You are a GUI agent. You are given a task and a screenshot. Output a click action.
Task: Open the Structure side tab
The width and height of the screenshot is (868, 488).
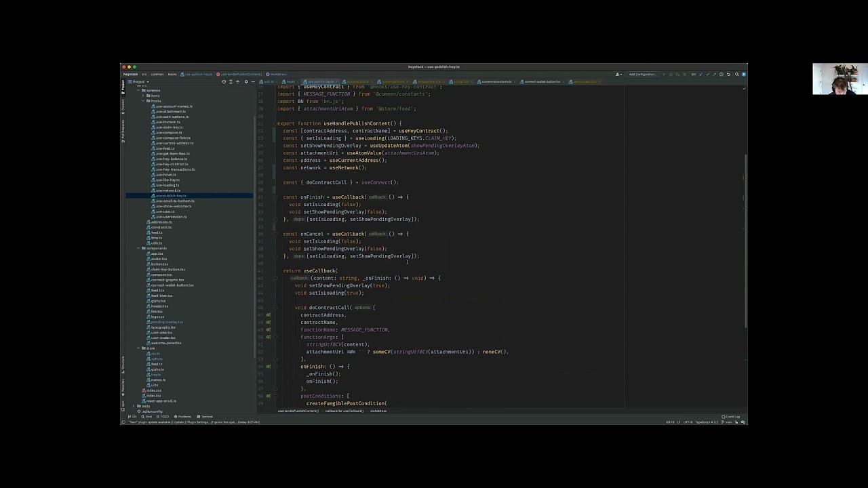(123, 363)
